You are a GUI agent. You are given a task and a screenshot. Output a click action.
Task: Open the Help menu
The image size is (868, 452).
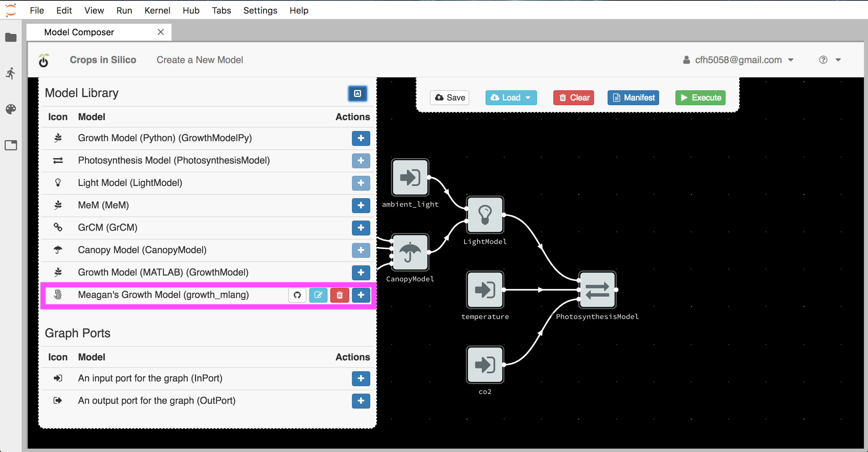[x=299, y=11]
